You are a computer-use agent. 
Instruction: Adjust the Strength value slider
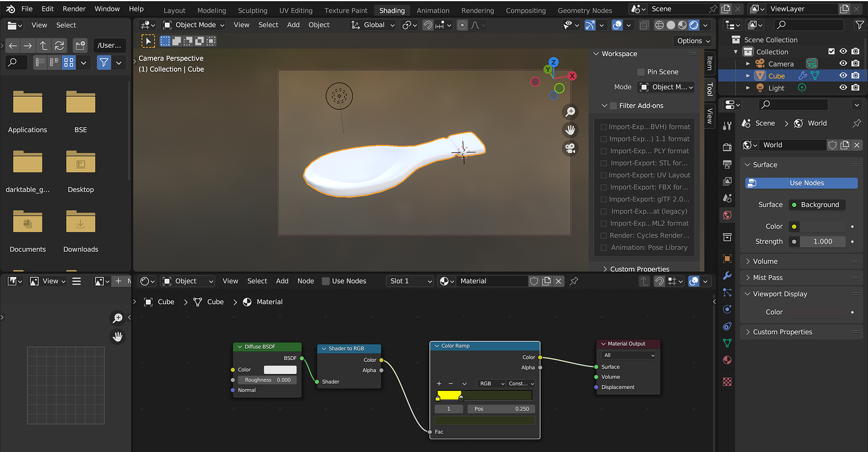pyautogui.click(x=823, y=242)
